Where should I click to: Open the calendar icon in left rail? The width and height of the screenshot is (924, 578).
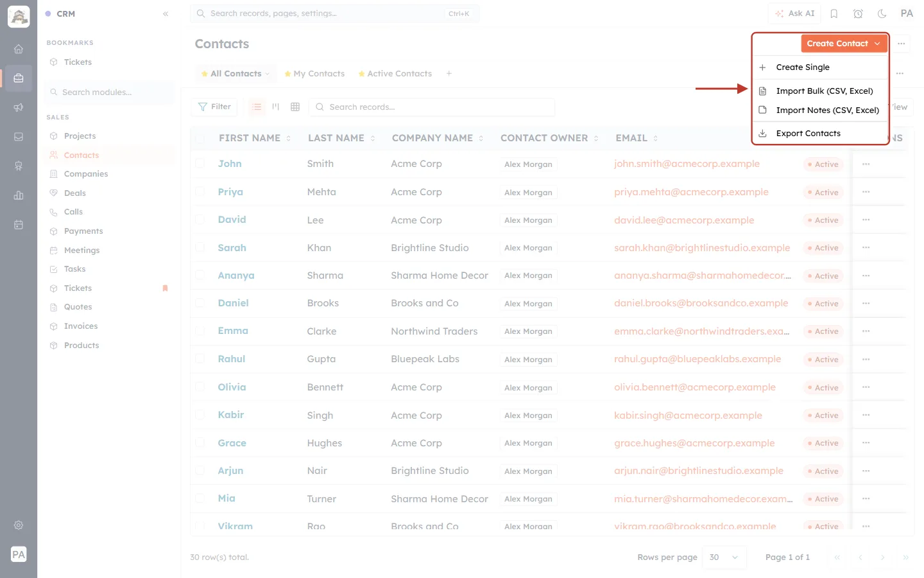click(x=19, y=225)
